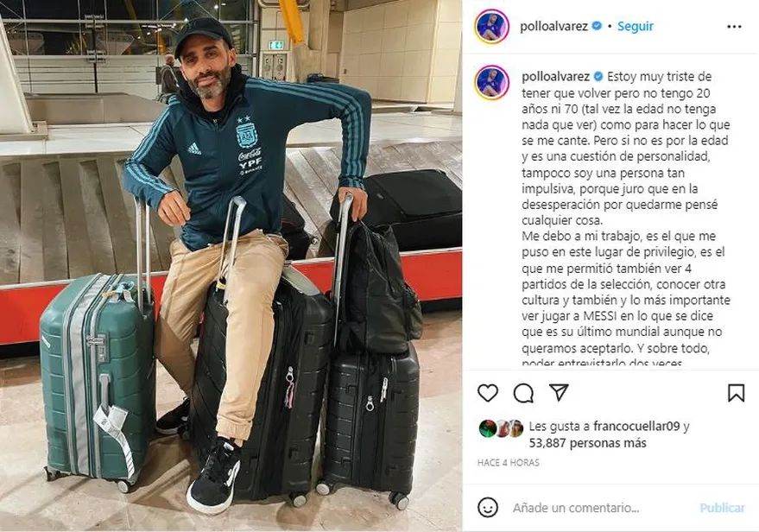The image size is (759, 532).
Task: Open the emoji picker smiley icon
Action: pyautogui.click(x=488, y=507)
